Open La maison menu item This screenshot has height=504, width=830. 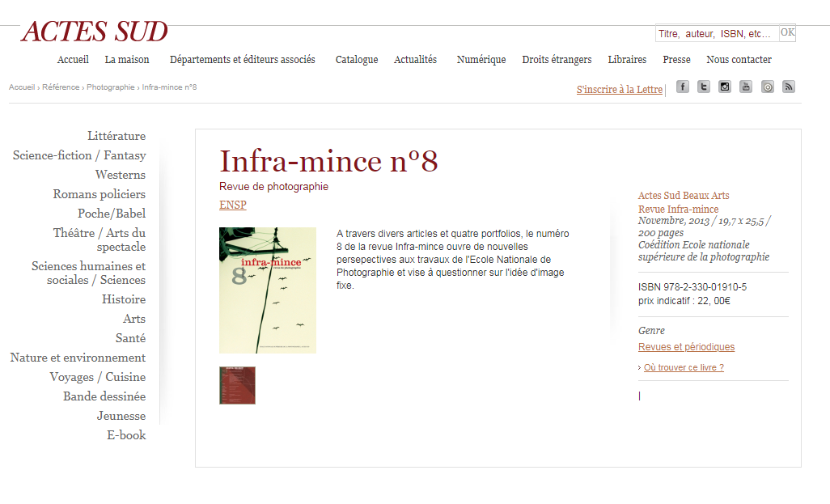[127, 60]
